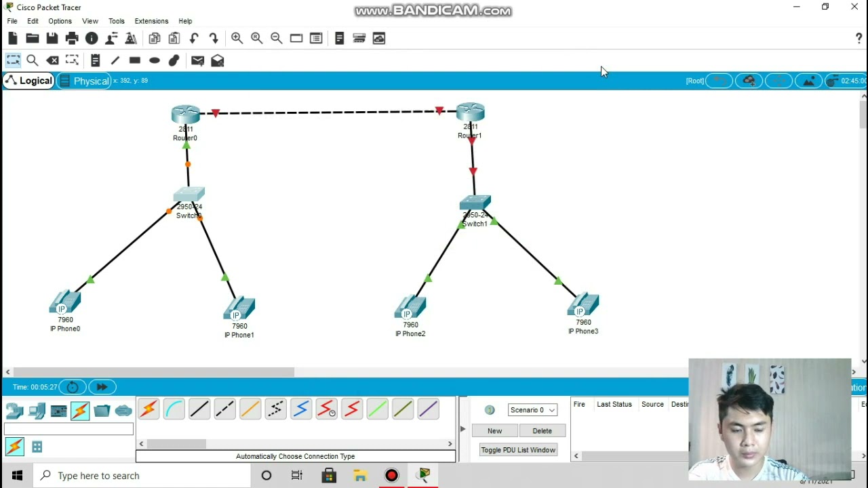Pick the Serial DCE cable with clock

tap(326, 409)
